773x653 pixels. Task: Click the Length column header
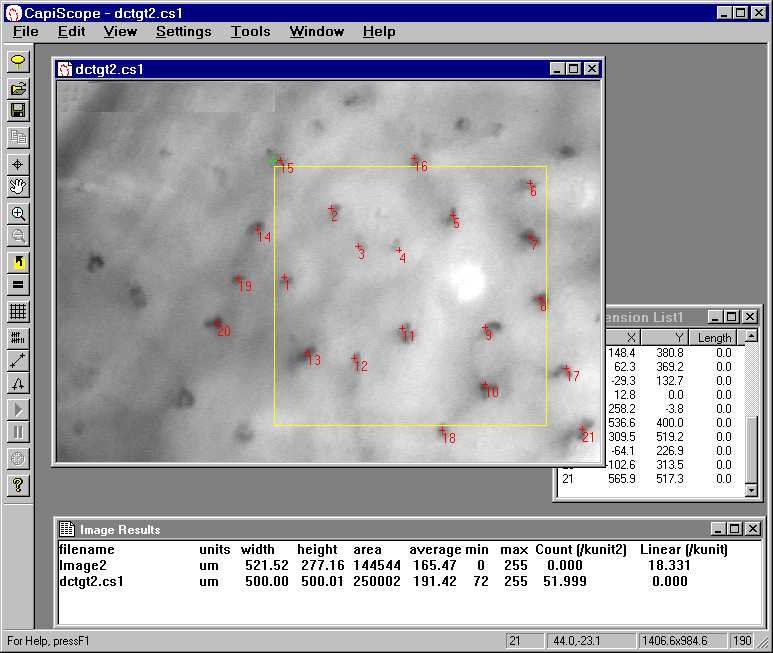coord(713,338)
